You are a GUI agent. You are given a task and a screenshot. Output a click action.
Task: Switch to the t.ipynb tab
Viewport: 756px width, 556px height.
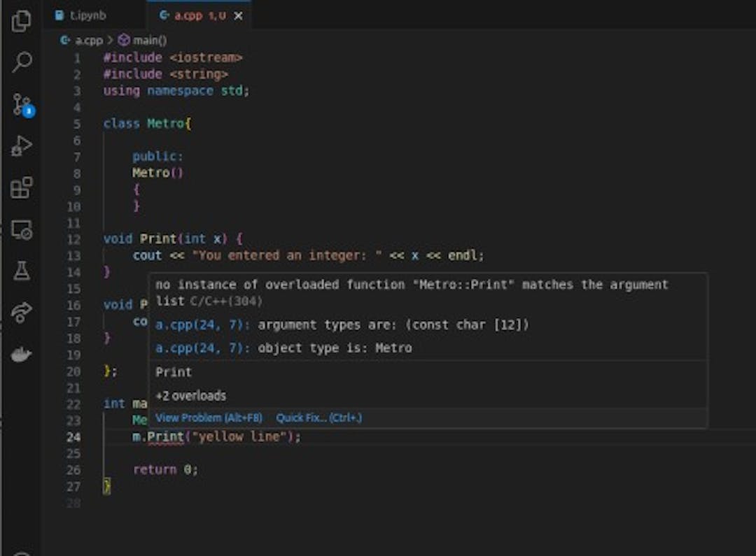tap(87, 15)
